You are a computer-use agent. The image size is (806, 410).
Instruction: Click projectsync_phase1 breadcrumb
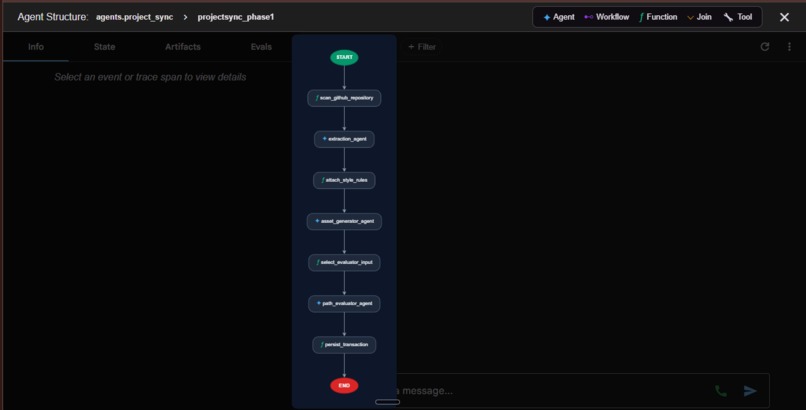[x=235, y=17]
